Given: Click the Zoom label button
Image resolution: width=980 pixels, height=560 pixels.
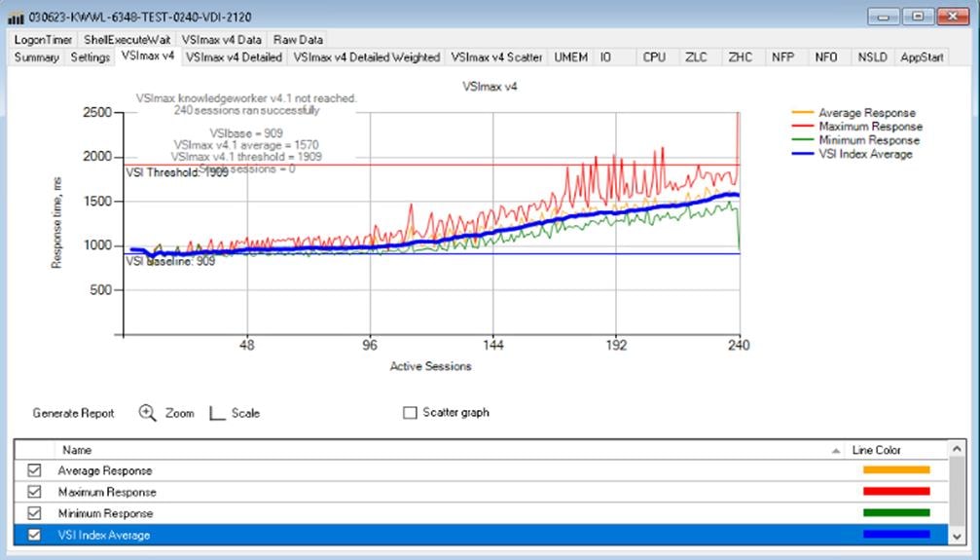Looking at the screenshot, I should (x=179, y=414).
